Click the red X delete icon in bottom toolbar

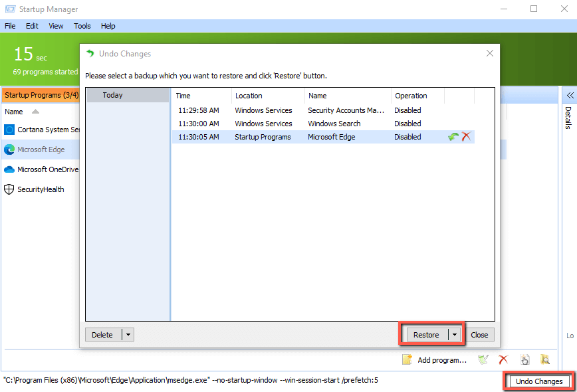(503, 359)
